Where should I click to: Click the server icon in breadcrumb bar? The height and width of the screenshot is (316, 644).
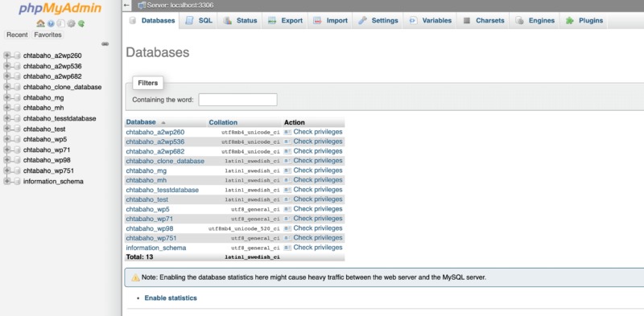(142, 6)
